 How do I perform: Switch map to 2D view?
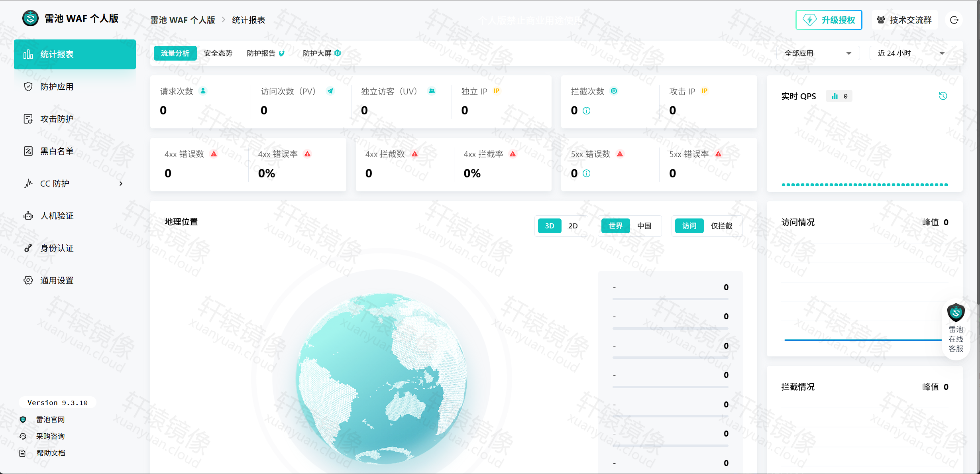click(x=573, y=226)
